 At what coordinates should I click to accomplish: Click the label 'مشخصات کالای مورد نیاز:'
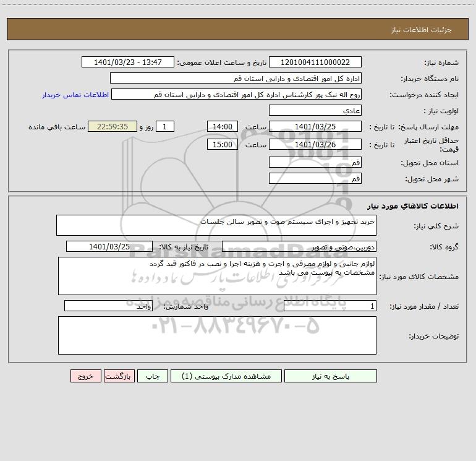(x=419, y=277)
